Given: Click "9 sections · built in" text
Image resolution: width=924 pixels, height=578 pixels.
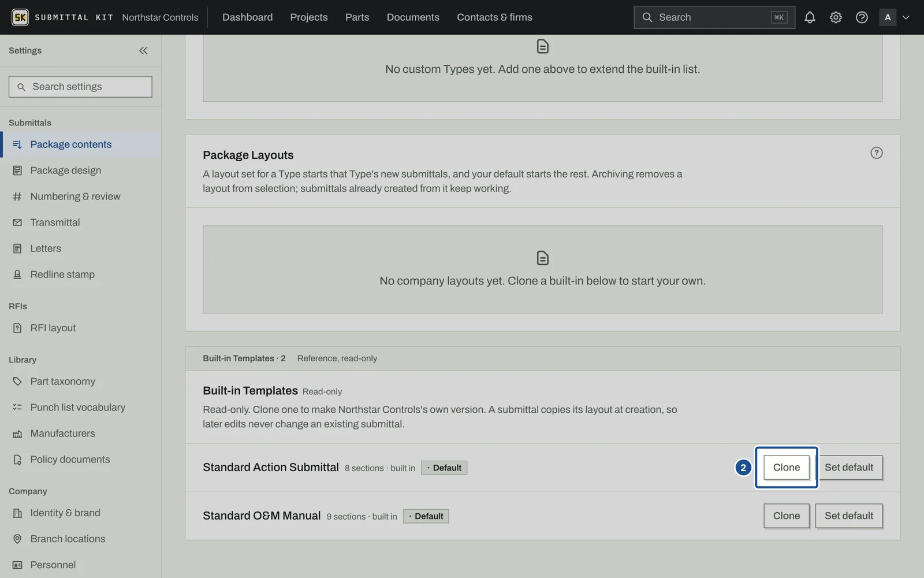Looking at the screenshot, I should [x=362, y=517].
